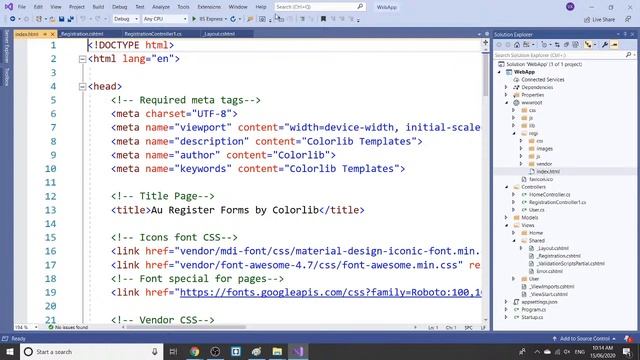Collapse the html tag outlining on line 2

(x=82, y=59)
